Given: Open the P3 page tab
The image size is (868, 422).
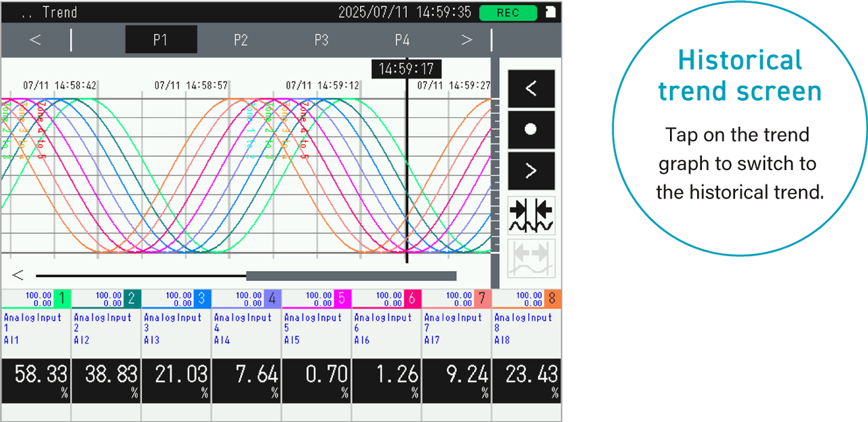Looking at the screenshot, I should click(x=321, y=40).
